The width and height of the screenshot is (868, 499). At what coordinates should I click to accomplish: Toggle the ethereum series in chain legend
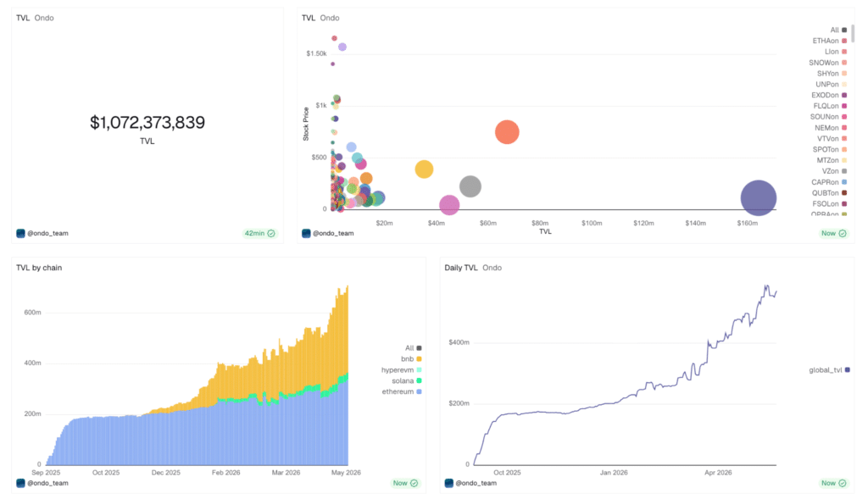pos(402,391)
